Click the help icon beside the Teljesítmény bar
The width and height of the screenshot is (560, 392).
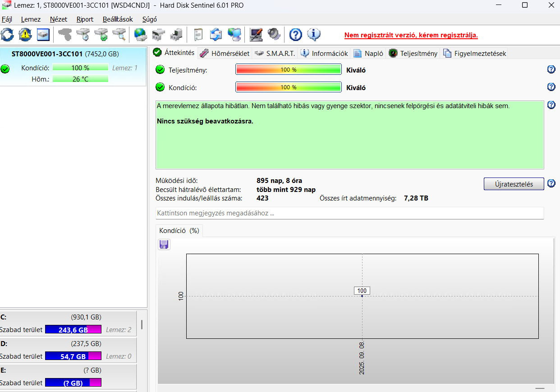tap(551, 69)
